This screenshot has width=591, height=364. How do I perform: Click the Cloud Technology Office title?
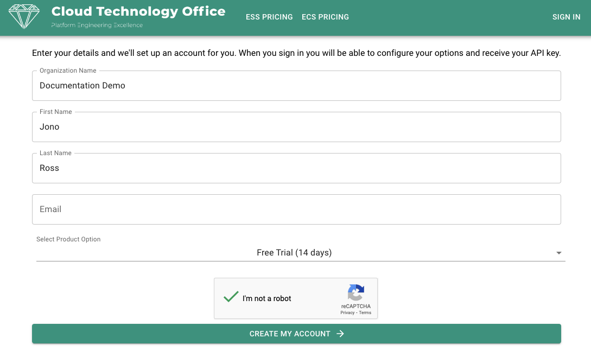point(138,11)
